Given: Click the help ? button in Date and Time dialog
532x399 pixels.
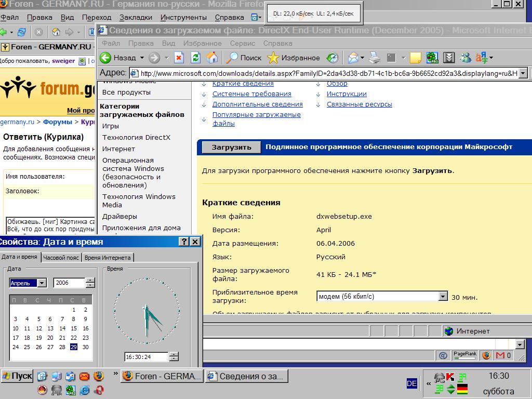Looking at the screenshot, I should click(183, 242).
